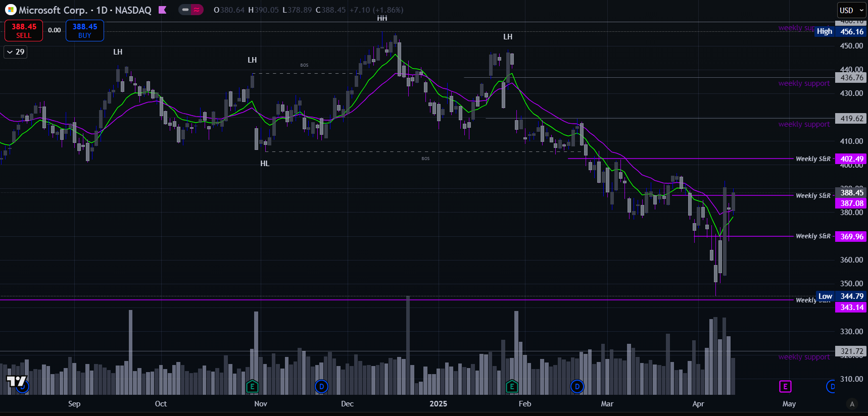The height and width of the screenshot is (416, 868).
Task: Click the gray 436.76 price label
Action: [851, 78]
